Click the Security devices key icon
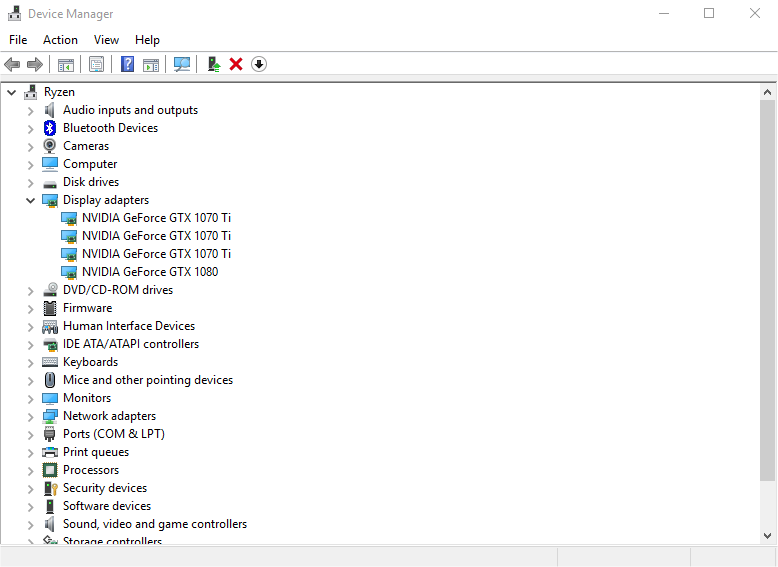 50,488
